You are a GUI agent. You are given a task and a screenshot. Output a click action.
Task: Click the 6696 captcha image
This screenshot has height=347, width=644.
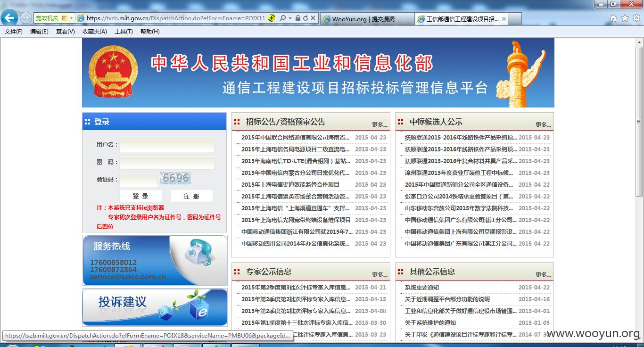point(175,178)
